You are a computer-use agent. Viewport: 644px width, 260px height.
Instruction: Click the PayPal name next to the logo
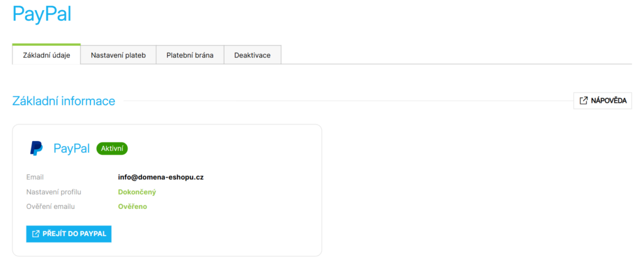(x=72, y=149)
